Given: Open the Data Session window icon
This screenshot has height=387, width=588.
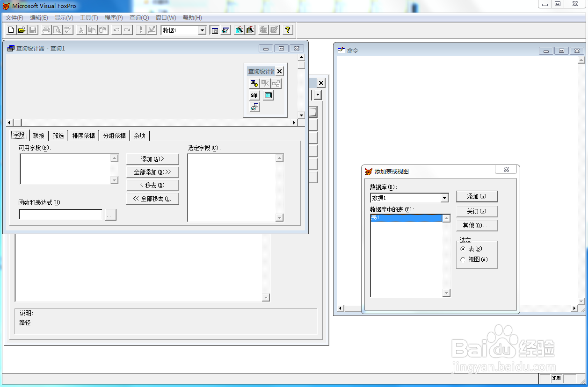Looking at the screenshot, I should pos(226,30).
